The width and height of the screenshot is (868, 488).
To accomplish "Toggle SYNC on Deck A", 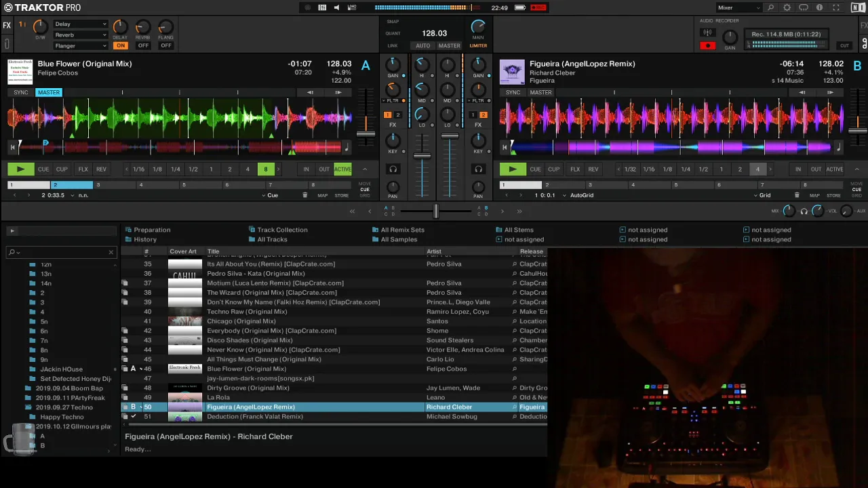I will pos(21,92).
